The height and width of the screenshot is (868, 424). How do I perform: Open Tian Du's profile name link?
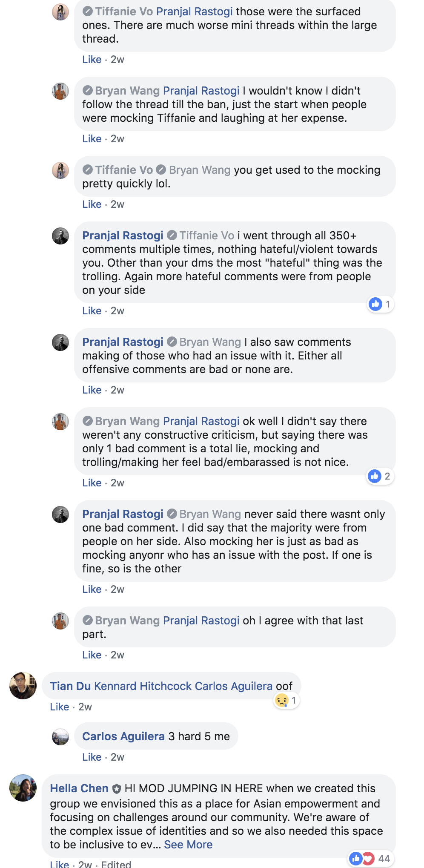point(70,686)
